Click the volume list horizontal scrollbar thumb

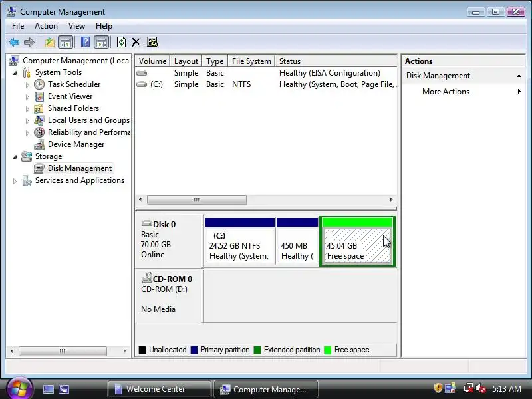click(196, 199)
